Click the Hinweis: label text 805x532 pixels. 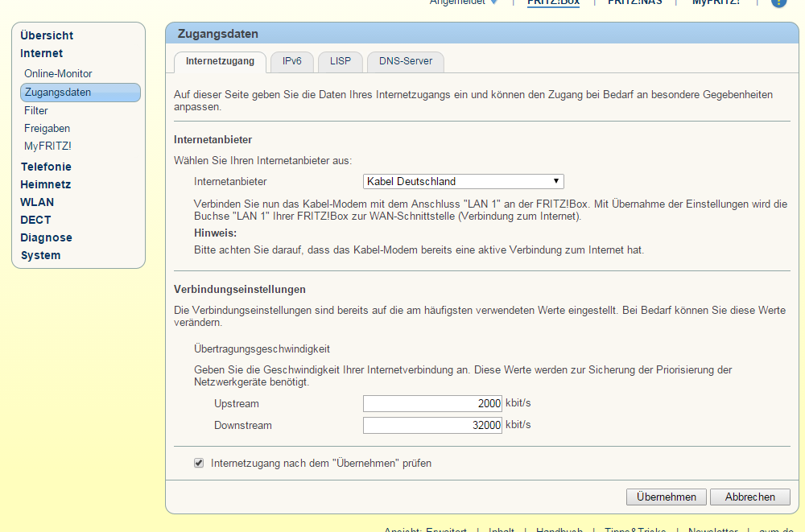pos(215,233)
